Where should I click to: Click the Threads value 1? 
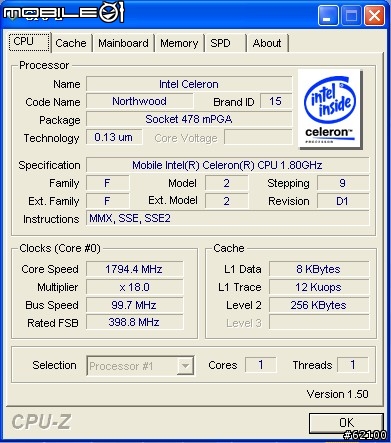click(353, 365)
